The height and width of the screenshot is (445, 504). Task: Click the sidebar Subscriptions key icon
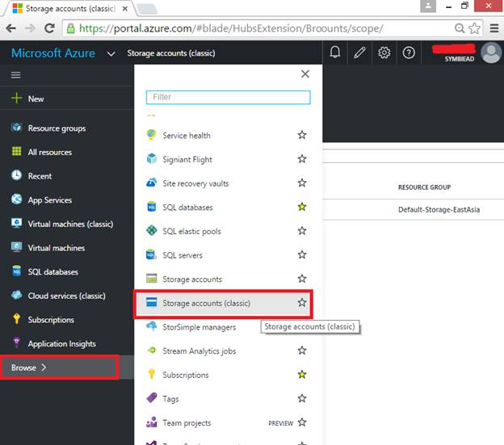coord(16,319)
